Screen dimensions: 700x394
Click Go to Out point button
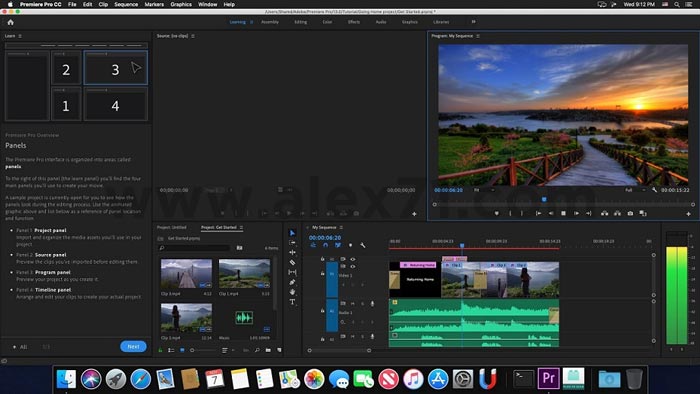pyautogui.click(x=589, y=213)
